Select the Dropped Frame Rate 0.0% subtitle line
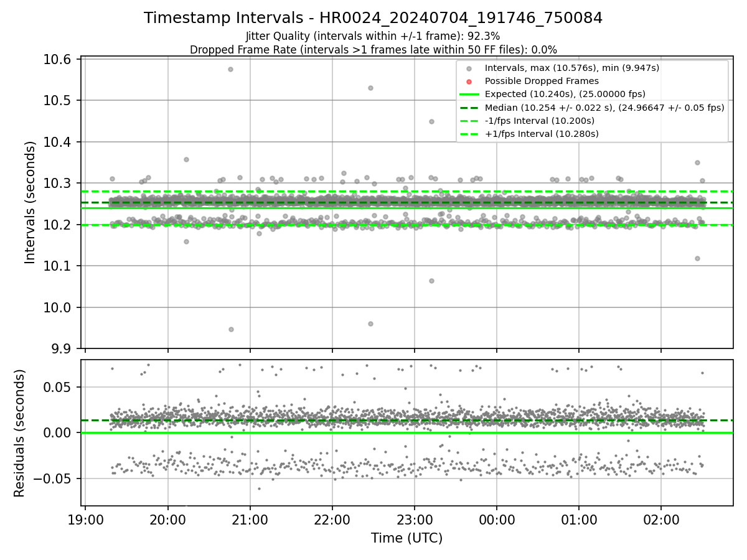 click(x=373, y=50)
